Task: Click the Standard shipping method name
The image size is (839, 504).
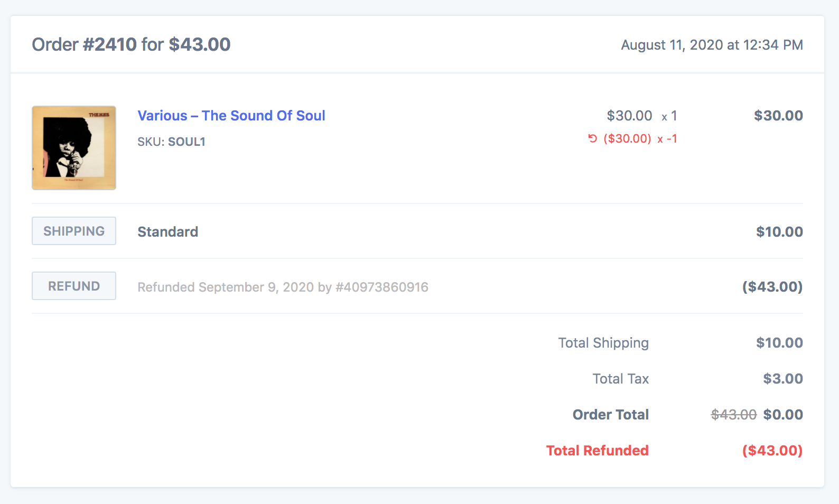Action: (x=168, y=232)
